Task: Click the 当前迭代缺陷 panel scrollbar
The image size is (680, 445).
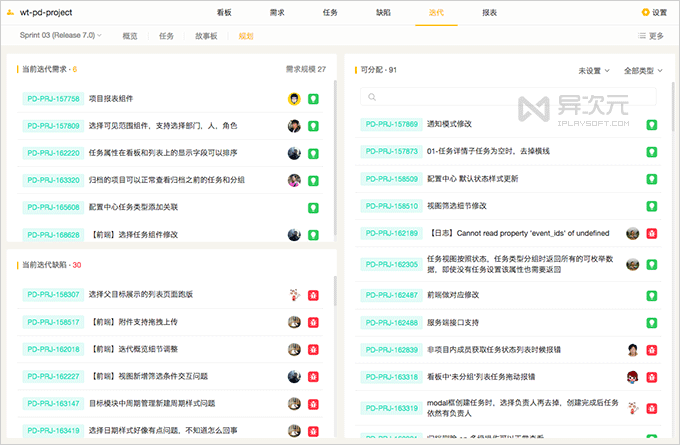Action: pos(335,291)
